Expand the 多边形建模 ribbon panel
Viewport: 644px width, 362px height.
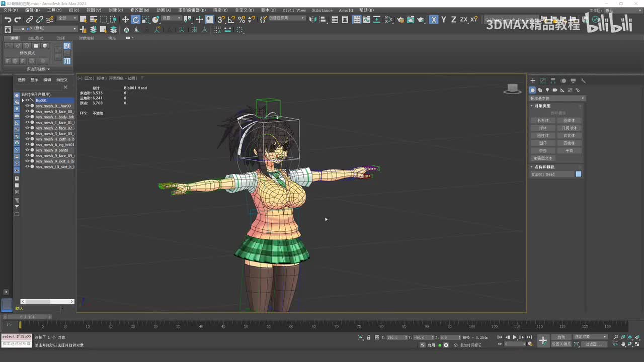[x=38, y=69]
